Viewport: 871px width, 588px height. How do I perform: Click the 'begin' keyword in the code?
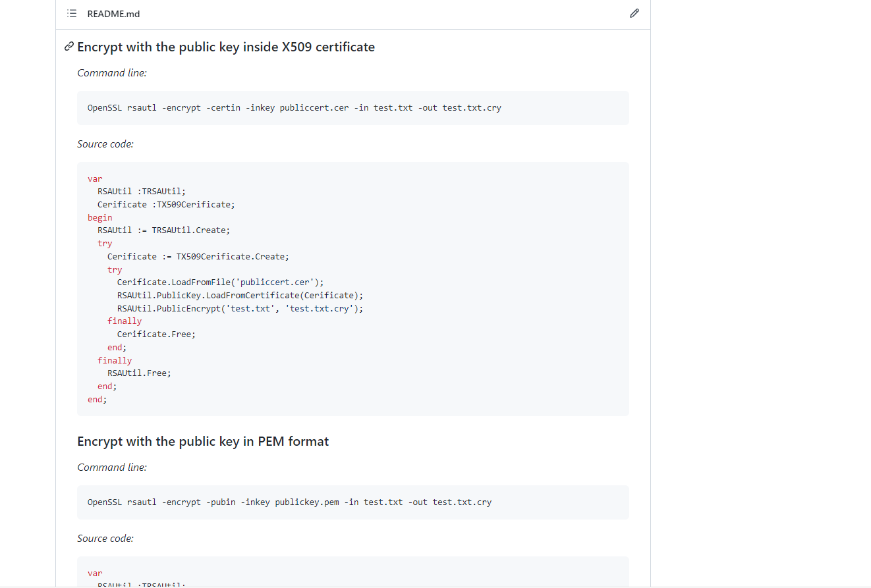(99, 217)
